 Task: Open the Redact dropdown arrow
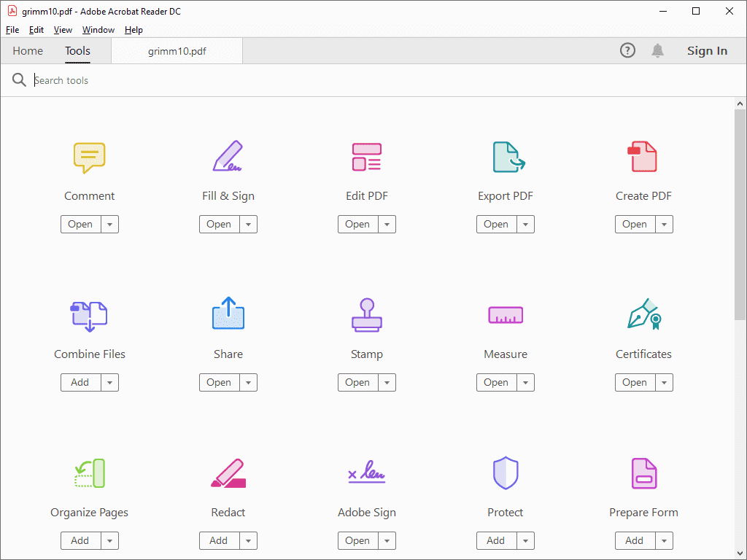pos(249,540)
